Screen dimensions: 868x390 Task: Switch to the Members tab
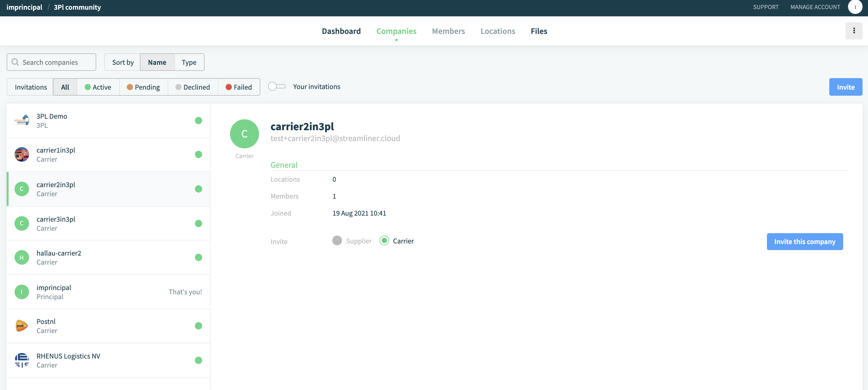click(x=448, y=31)
